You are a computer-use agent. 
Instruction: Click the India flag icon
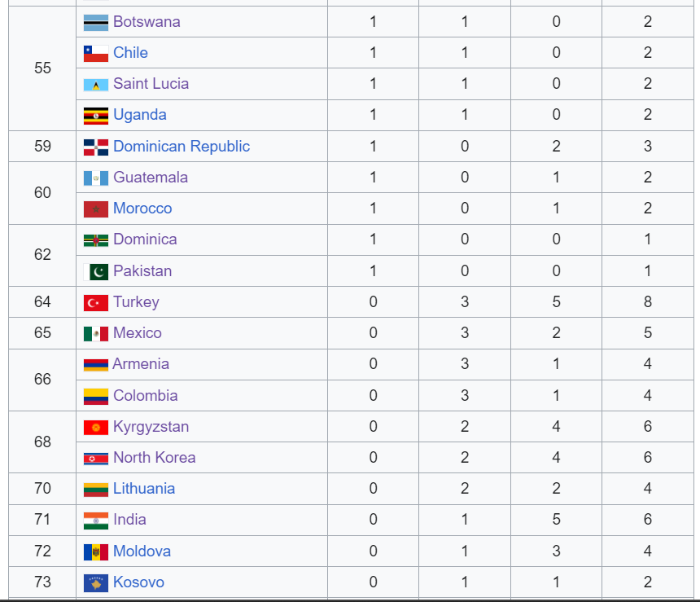coord(96,521)
